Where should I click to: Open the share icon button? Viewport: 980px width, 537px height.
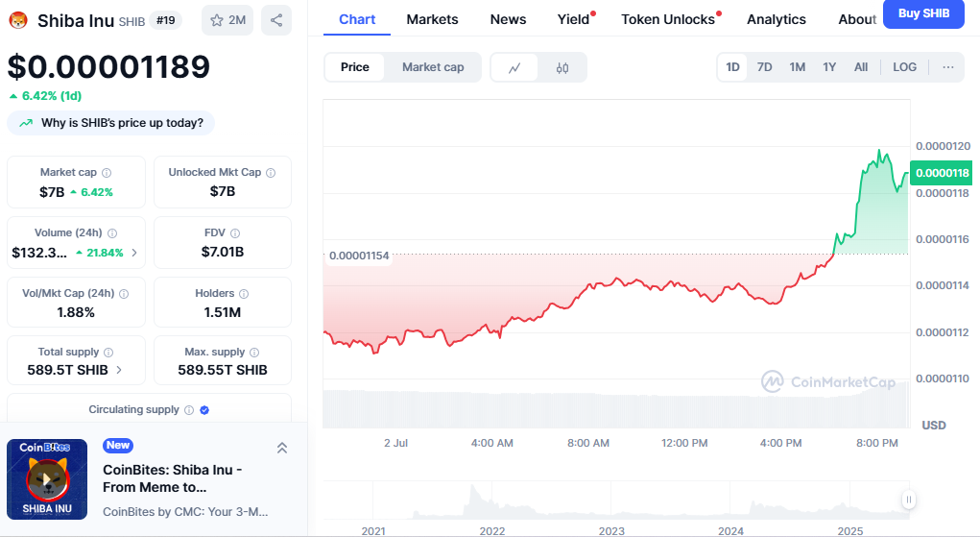pos(276,20)
